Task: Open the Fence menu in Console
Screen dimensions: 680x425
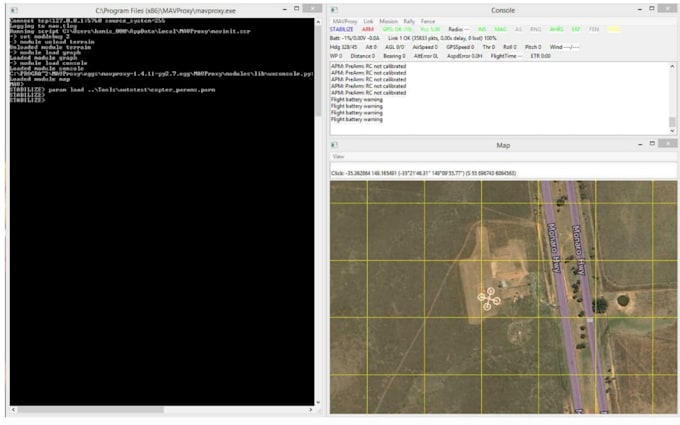Action: 428,21
